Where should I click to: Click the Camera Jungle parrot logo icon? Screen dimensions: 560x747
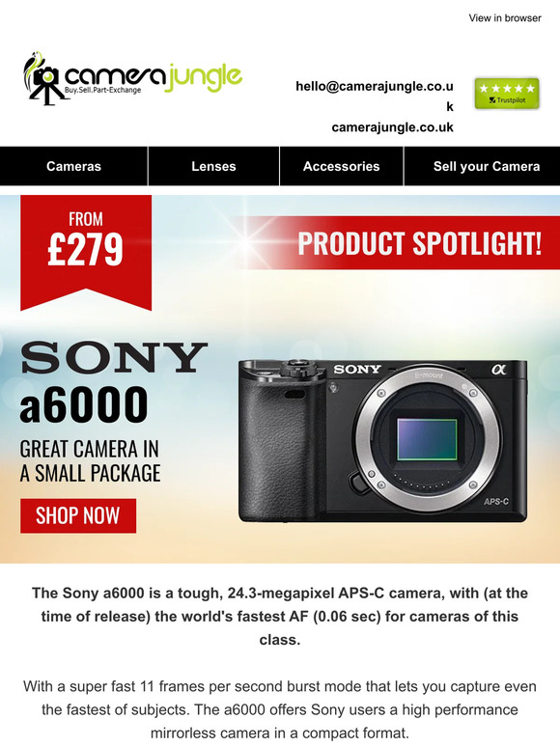[x=42, y=78]
